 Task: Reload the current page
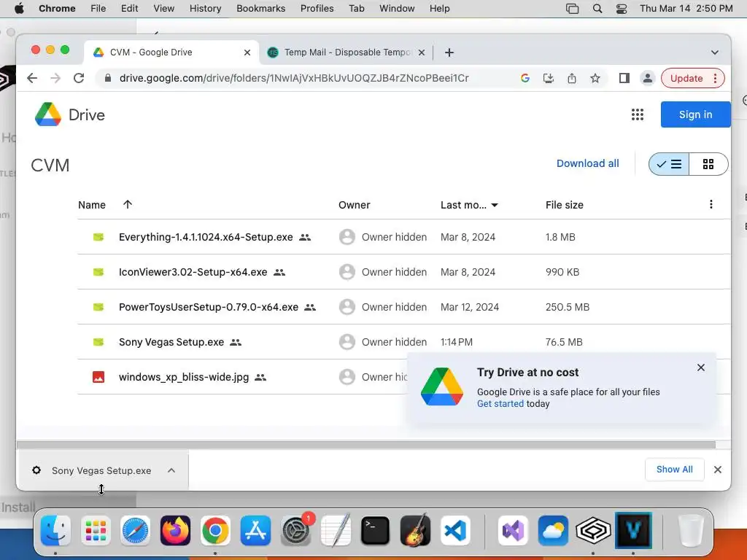click(79, 78)
